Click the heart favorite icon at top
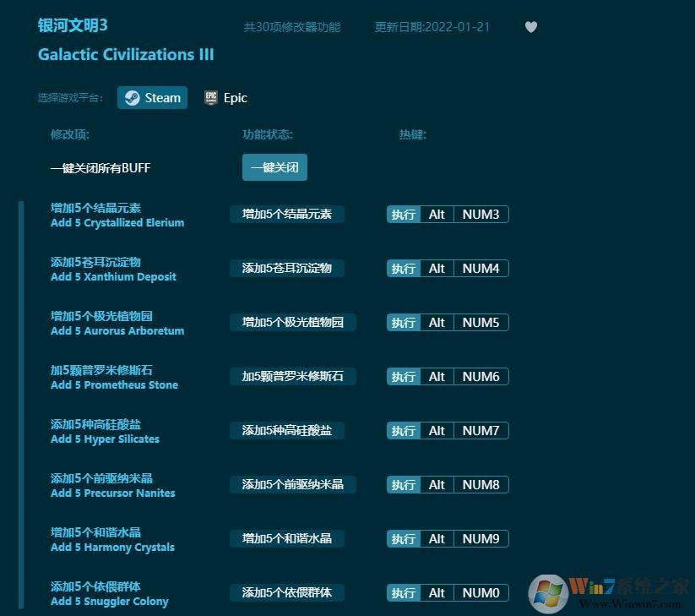Image resolution: width=695 pixels, height=616 pixels. tap(531, 26)
